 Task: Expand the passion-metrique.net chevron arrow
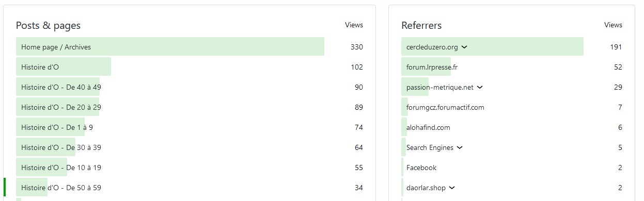(x=479, y=88)
